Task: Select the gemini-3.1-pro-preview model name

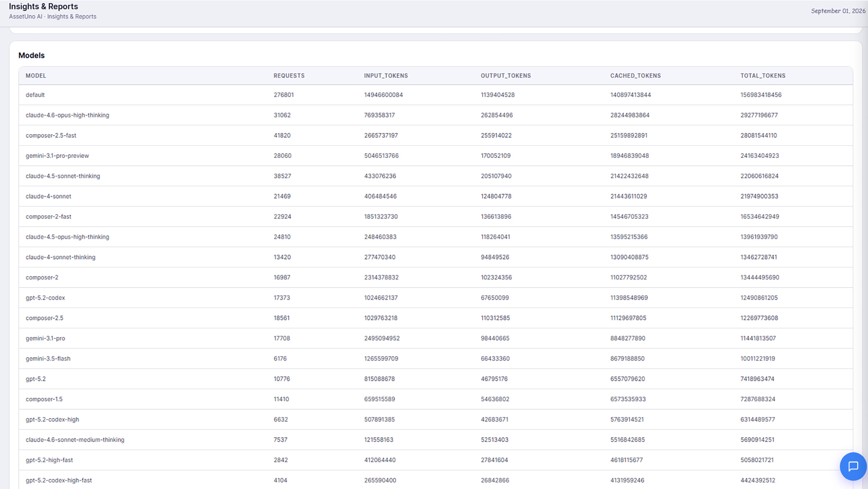Action: pyautogui.click(x=57, y=156)
